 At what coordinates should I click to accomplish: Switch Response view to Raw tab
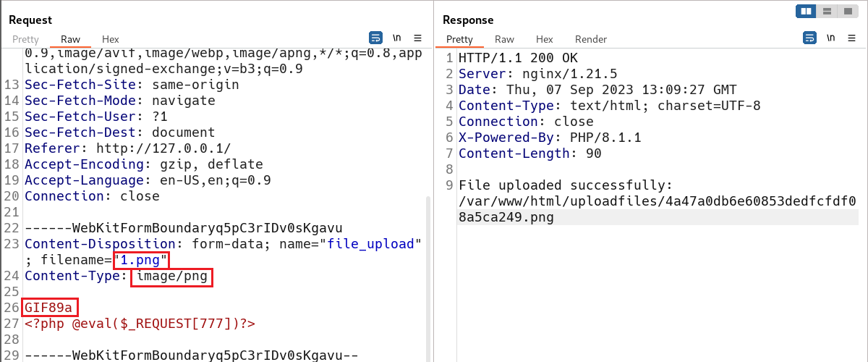coord(505,39)
